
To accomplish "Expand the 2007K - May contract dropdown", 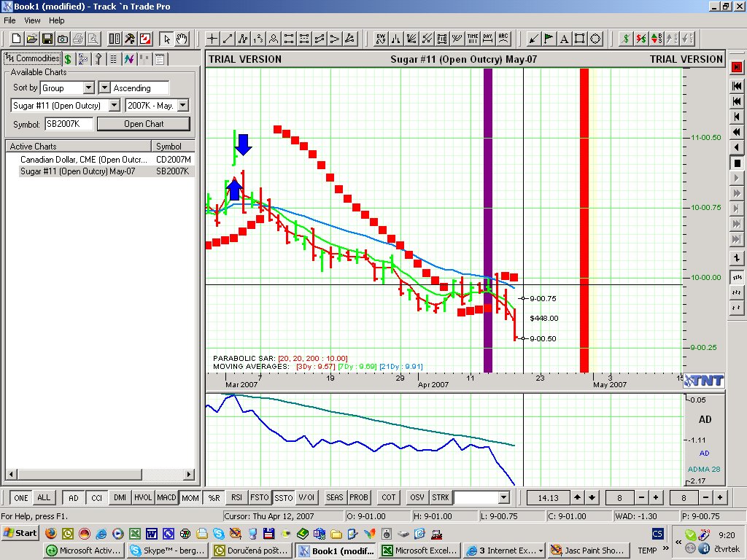I will pos(183,105).
